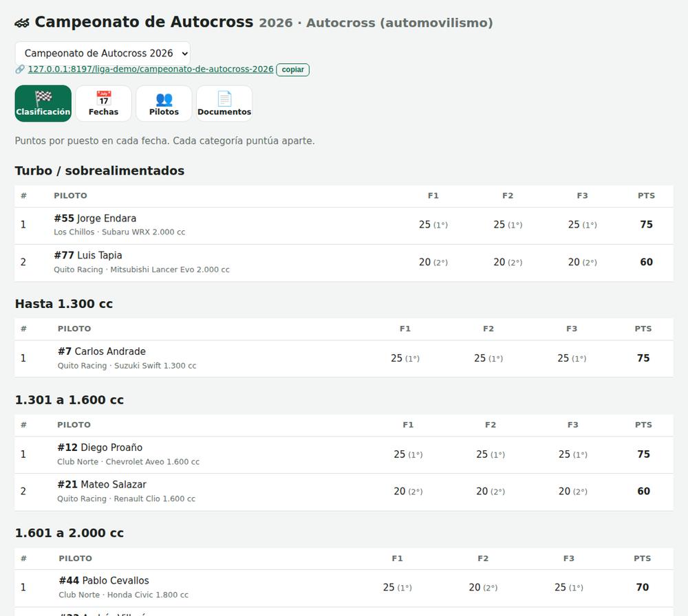Click Luis Tapia's 60 points total
Image resolution: width=688 pixels, height=616 pixels.
(646, 262)
